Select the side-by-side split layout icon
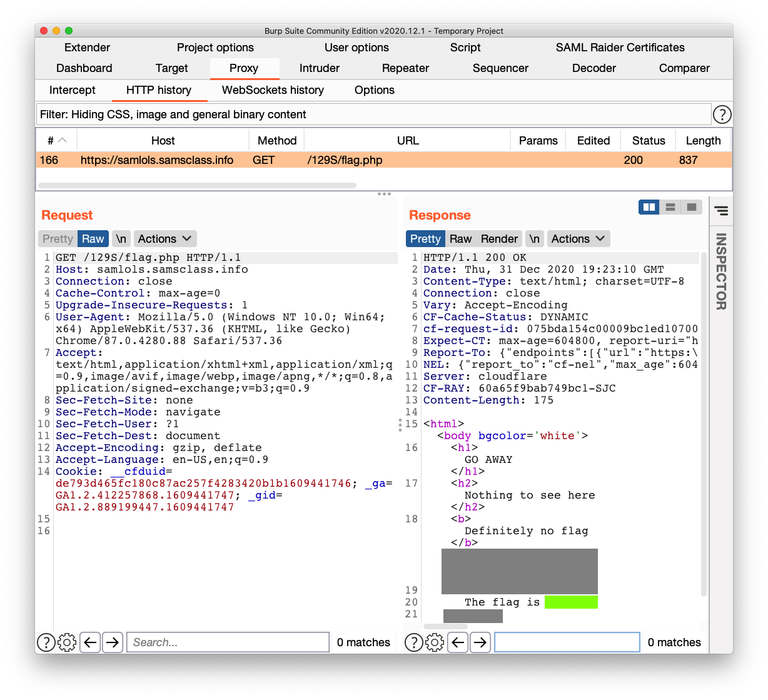768x700 pixels. [x=650, y=207]
